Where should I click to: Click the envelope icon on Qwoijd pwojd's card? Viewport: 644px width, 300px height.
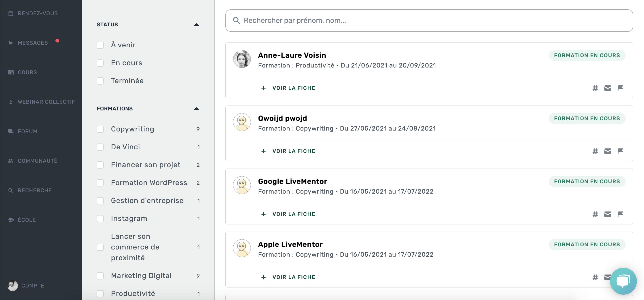(608, 151)
